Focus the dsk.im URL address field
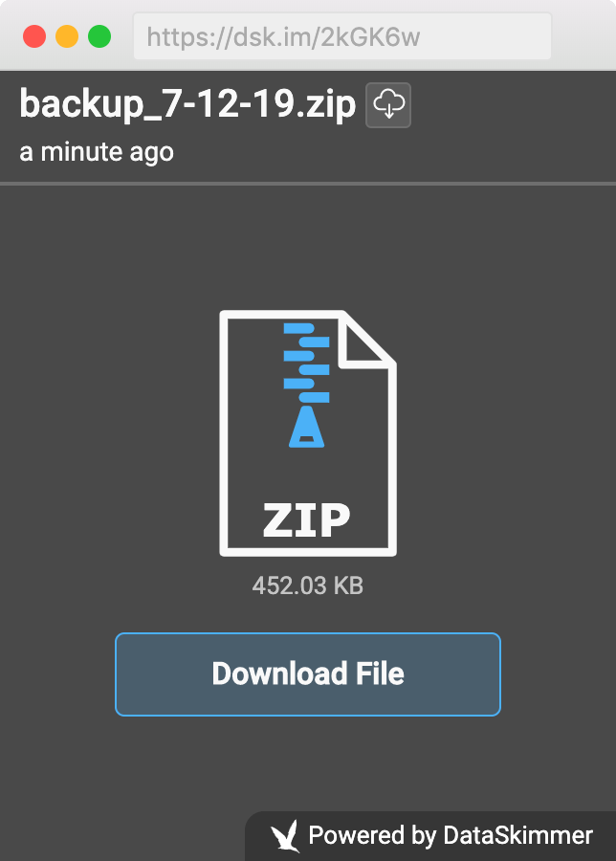This screenshot has height=861, width=616. (x=341, y=36)
